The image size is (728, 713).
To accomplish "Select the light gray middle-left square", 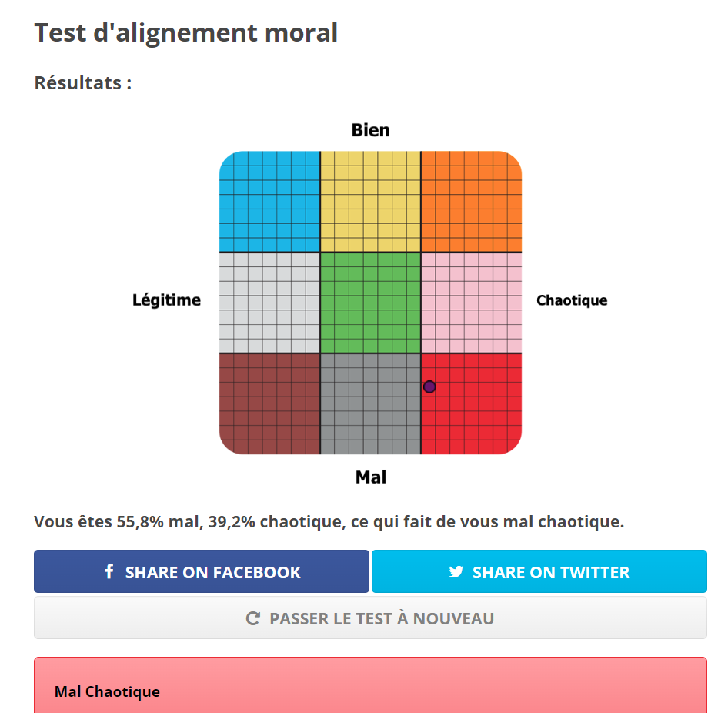I will tap(269, 303).
